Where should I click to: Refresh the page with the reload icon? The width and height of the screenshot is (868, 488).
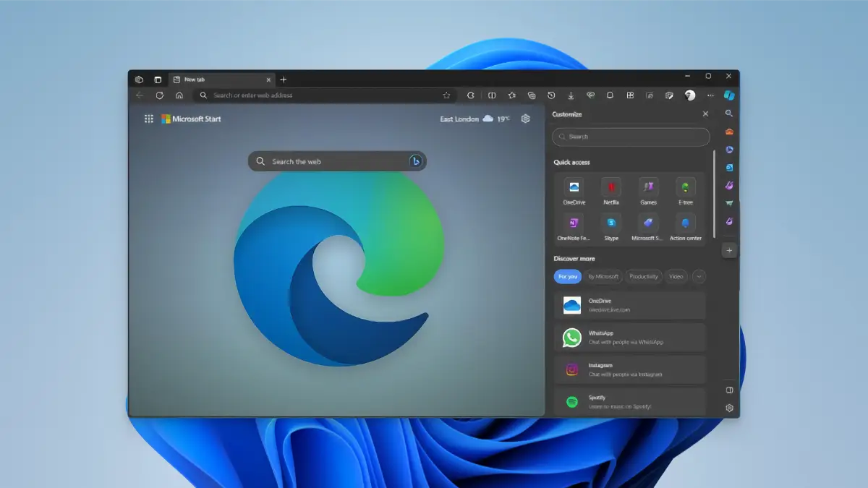(x=160, y=95)
